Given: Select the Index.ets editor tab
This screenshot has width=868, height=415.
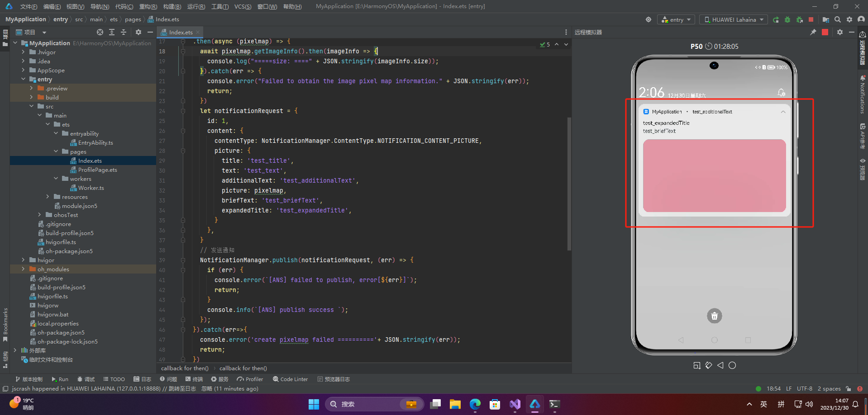Looking at the screenshot, I should click(180, 32).
